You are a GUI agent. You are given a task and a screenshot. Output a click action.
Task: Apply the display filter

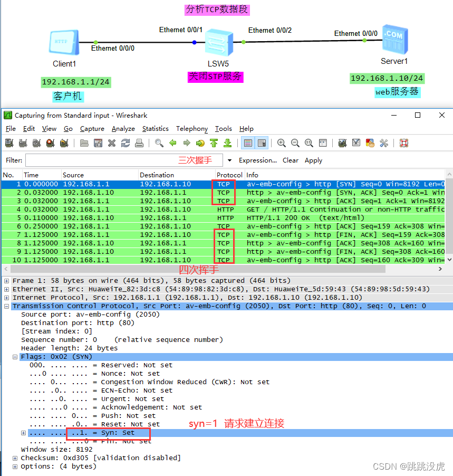pyautogui.click(x=313, y=160)
